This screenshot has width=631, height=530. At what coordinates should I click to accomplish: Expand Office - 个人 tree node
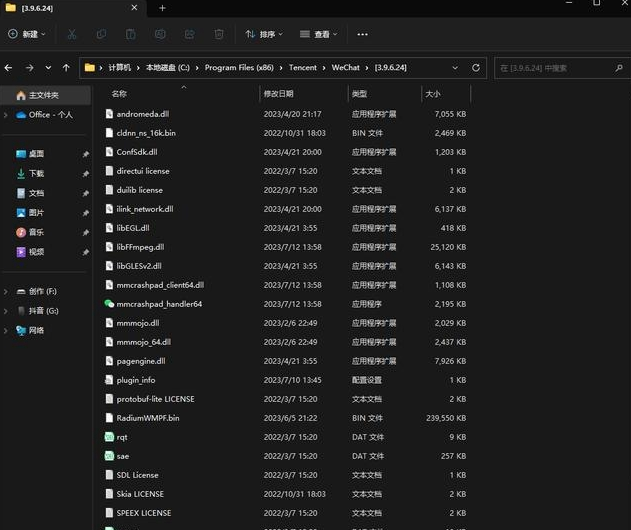[x=6, y=115]
